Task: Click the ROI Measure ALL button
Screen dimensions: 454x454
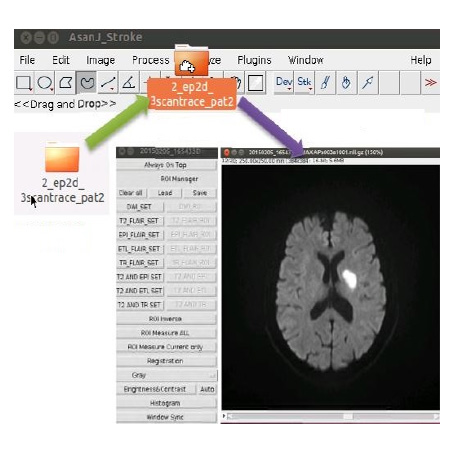Action: [166, 333]
